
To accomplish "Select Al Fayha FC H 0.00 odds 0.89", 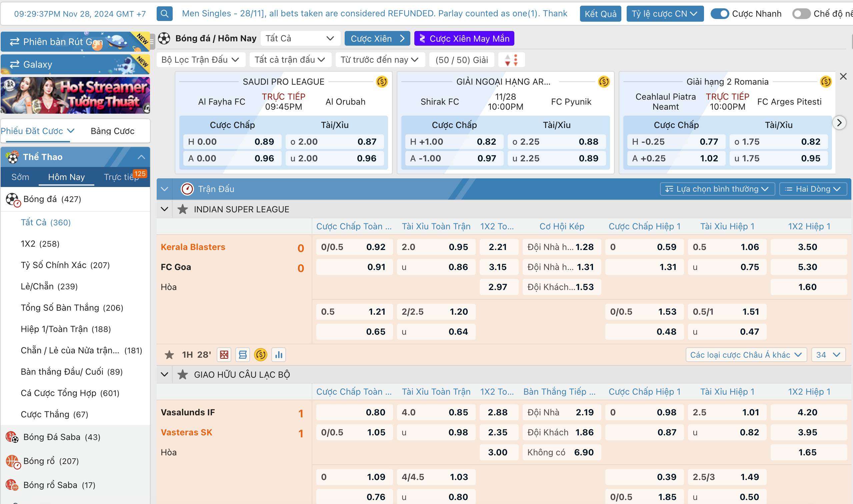I will [x=232, y=142].
